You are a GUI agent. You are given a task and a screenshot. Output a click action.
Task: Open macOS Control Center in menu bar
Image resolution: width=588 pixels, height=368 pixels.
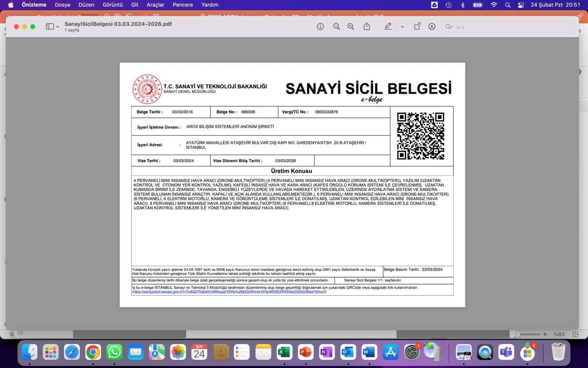coord(521,5)
